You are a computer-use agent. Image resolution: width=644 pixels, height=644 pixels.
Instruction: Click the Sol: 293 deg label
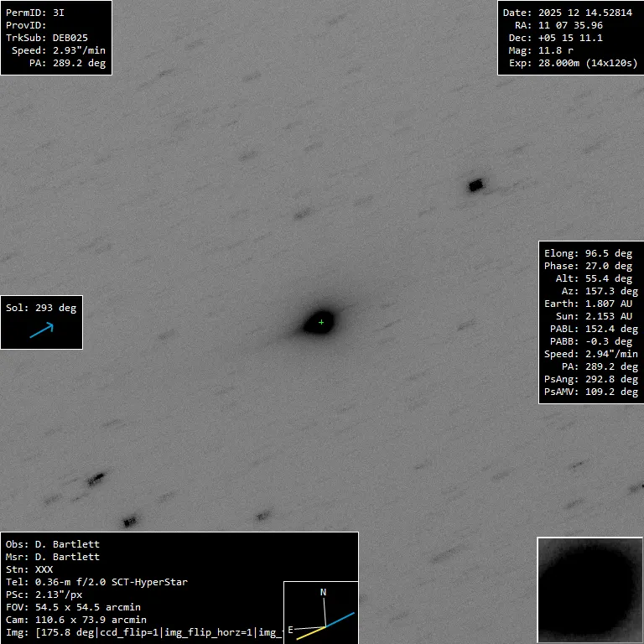pyautogui.click(x=41, y=308)
